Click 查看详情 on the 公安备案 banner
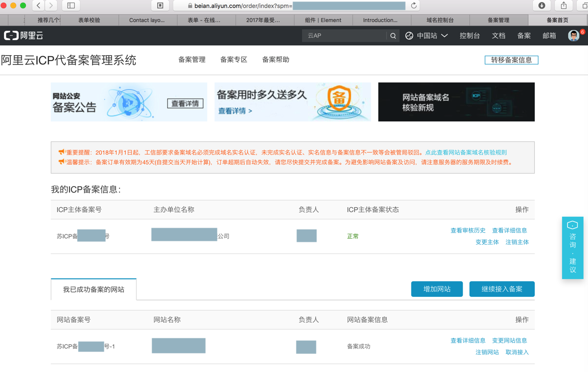The image size is (588, 372). [185, 103]
